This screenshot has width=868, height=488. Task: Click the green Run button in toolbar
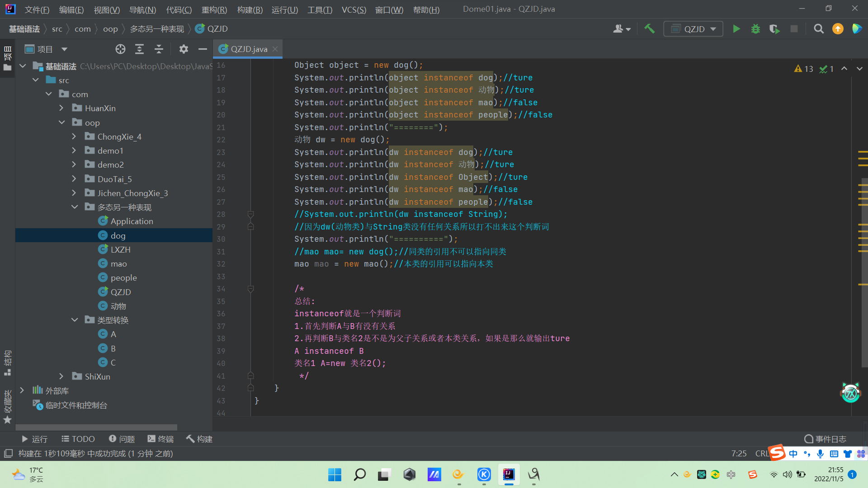pyautogui.click(x=736, y=29)
